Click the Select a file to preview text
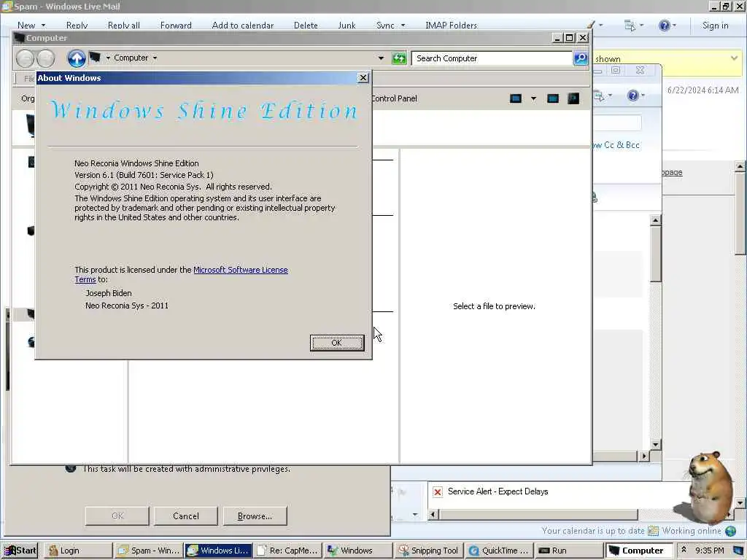747x560 pixels. tap(494, 306)
